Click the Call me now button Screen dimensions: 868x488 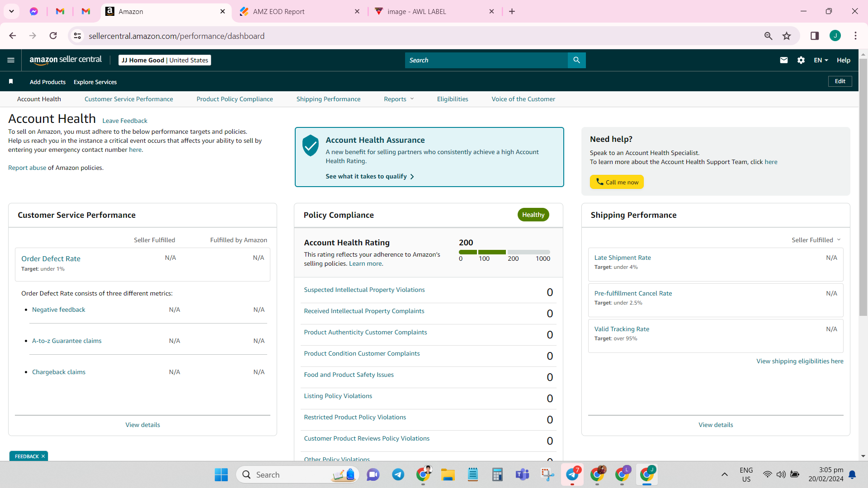(x=617, y=182)
